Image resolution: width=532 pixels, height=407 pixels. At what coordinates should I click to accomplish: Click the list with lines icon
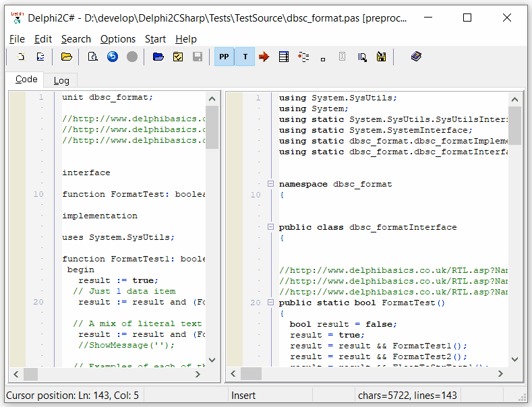[284, 57]
